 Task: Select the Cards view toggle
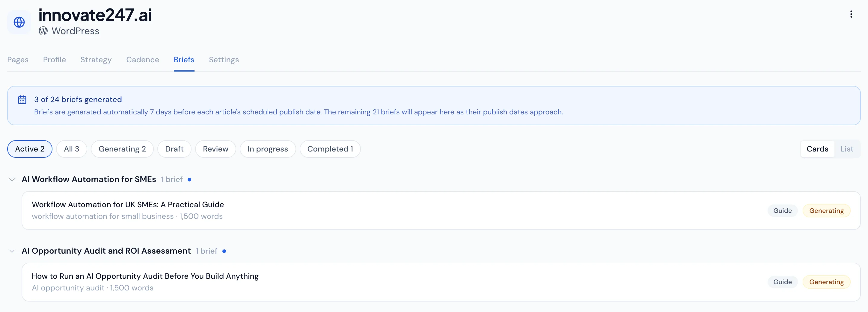click(x=817, y=149)
